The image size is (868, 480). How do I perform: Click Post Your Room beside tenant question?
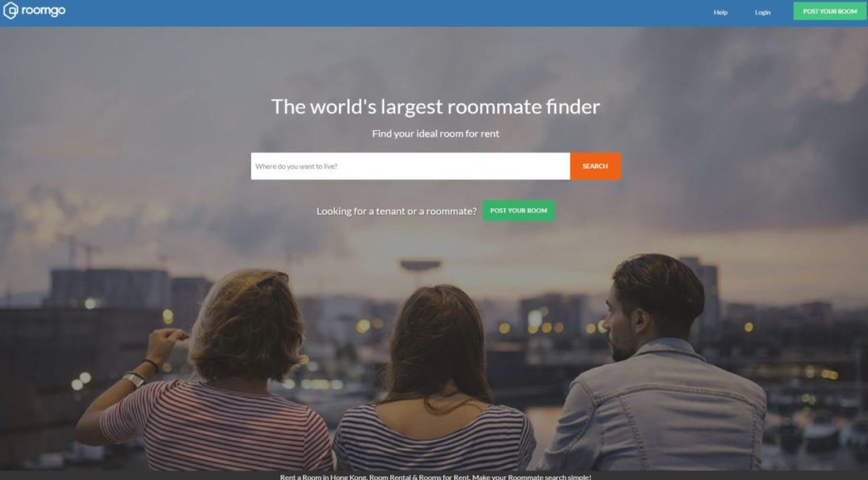pos(519,210)
